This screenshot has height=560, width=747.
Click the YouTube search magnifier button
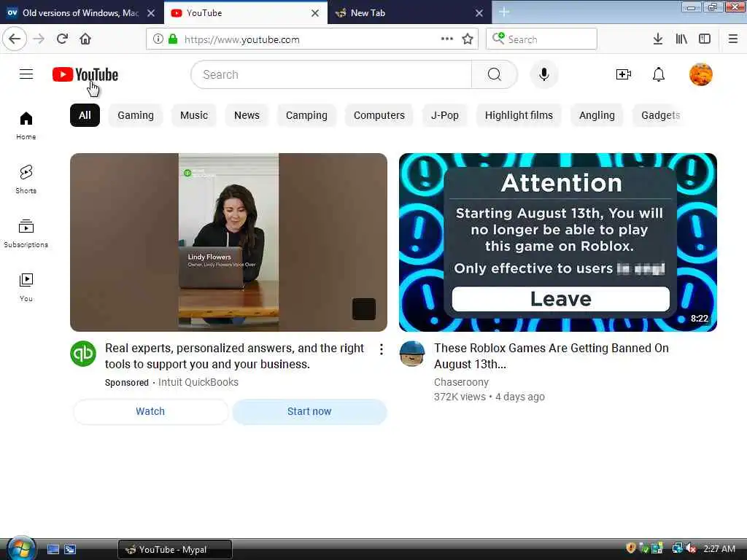[x=495, y=74]
